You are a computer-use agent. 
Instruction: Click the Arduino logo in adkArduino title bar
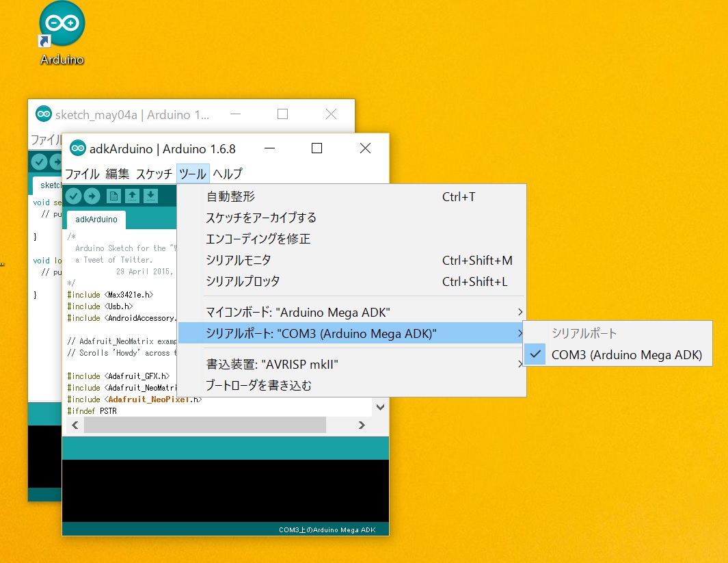pyautogui.click(x=77, y=148)
